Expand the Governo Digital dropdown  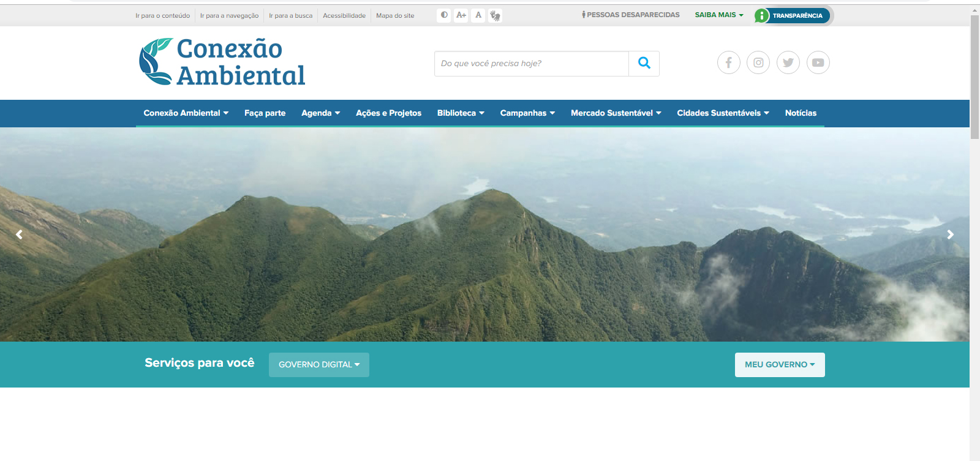pos(318,364)
